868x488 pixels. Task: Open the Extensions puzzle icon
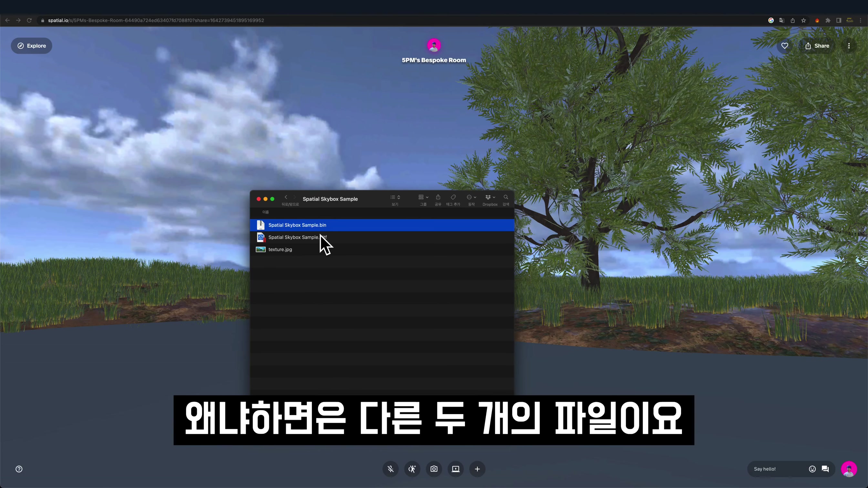tap(828, 20)
